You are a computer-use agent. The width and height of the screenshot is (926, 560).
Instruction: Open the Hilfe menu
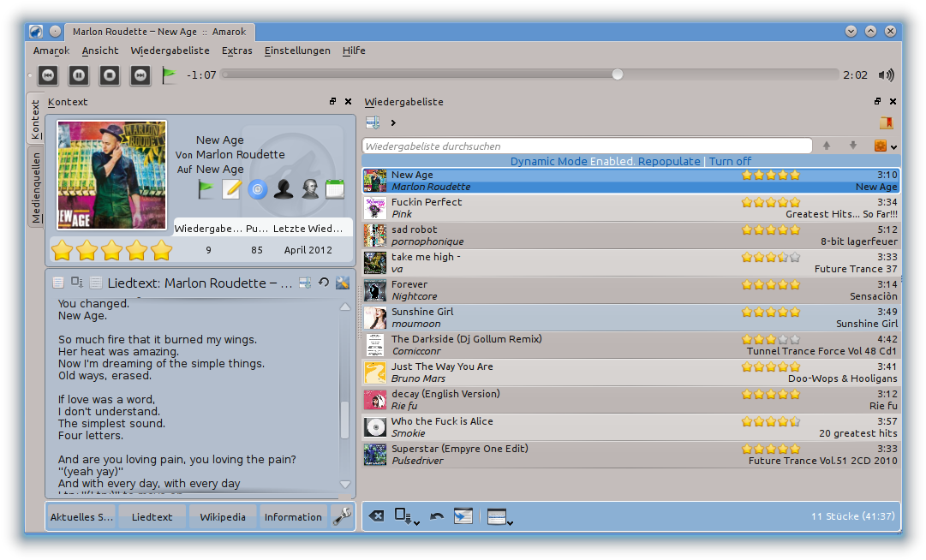(354, 51)
